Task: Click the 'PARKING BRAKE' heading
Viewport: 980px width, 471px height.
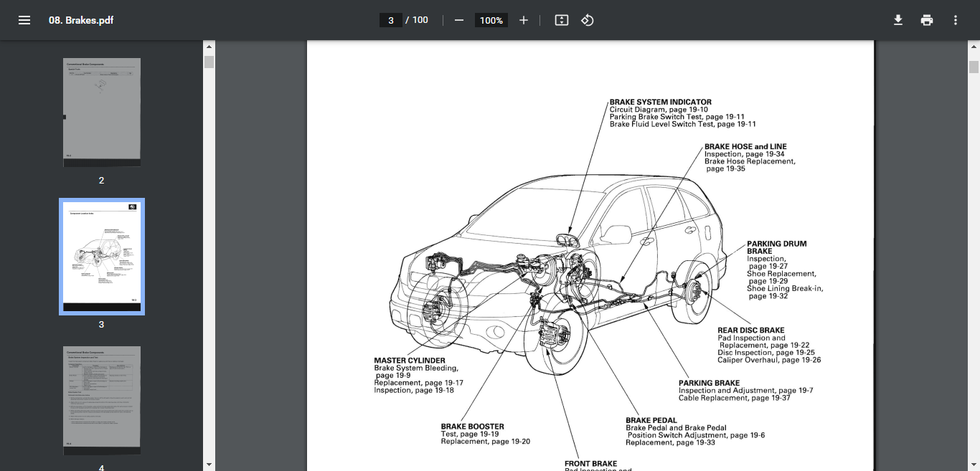Action: pos(709,383)
